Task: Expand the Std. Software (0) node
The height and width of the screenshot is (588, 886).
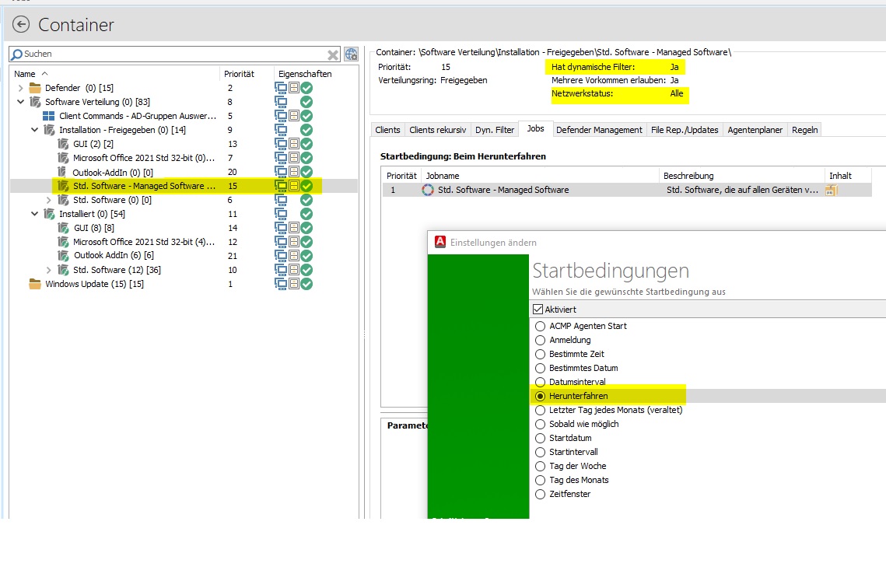Action: (48, 200)
